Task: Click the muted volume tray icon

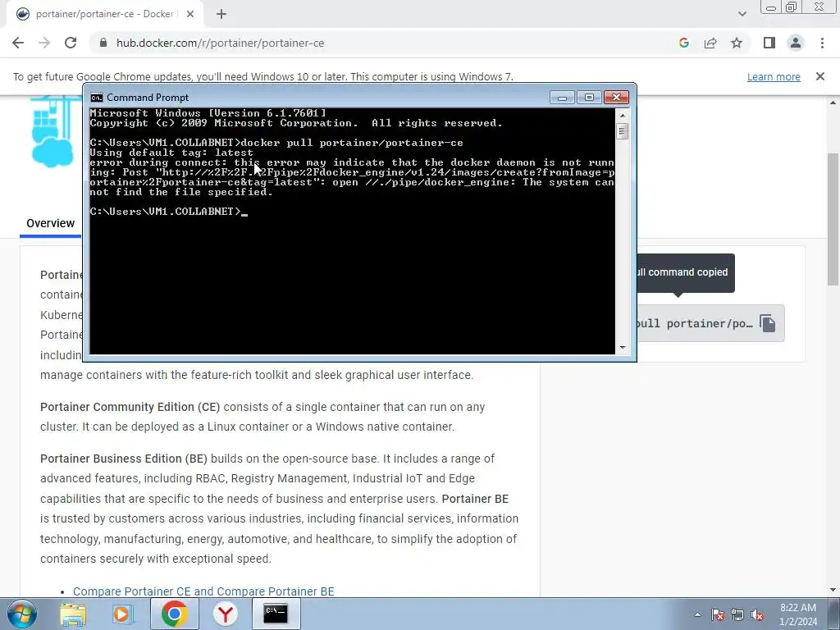Action: pyautogui.click(x=757, y=614)
